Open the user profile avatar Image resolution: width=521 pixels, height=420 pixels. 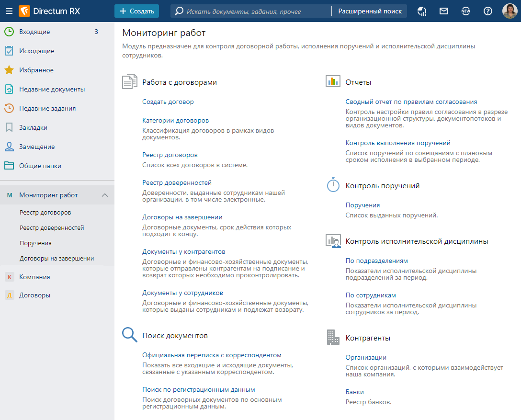pyautogui.click(x=510, y=11)
